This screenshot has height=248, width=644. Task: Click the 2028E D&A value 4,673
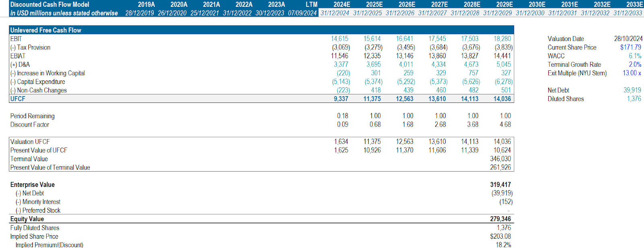coord(471,65)
